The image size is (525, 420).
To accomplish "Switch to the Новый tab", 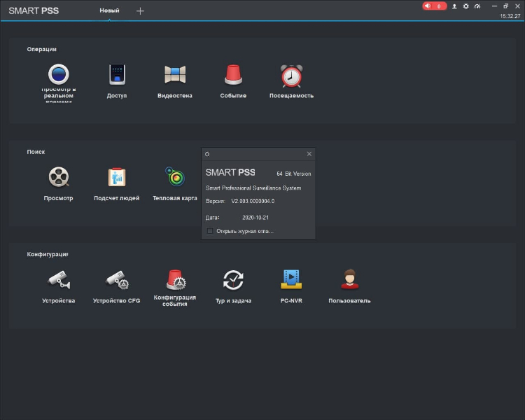I will tap(109, 10).
